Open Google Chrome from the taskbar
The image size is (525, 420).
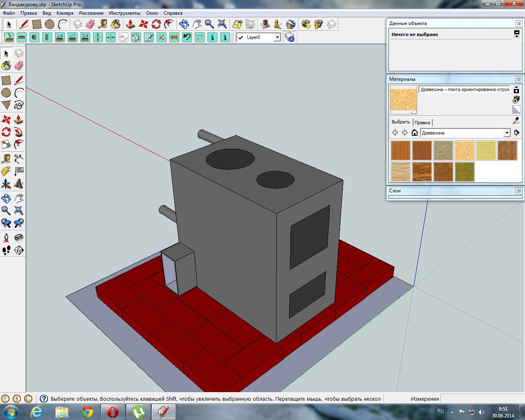[x=87, y=412]
